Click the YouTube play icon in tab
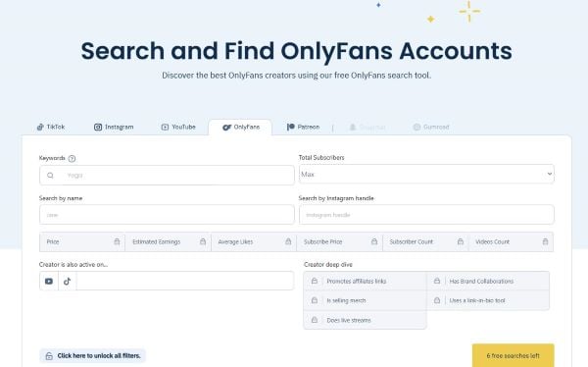The height and width of the screenshot is (367, 588). 165,127
